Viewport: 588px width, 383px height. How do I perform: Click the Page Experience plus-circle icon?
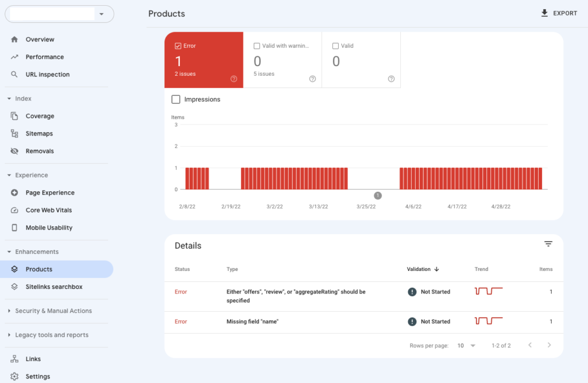click(x=14, y=192)
